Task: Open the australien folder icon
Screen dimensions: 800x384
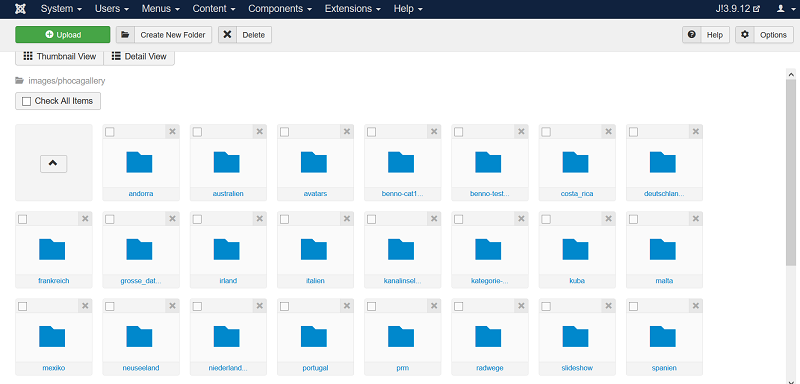Action: 227,162
